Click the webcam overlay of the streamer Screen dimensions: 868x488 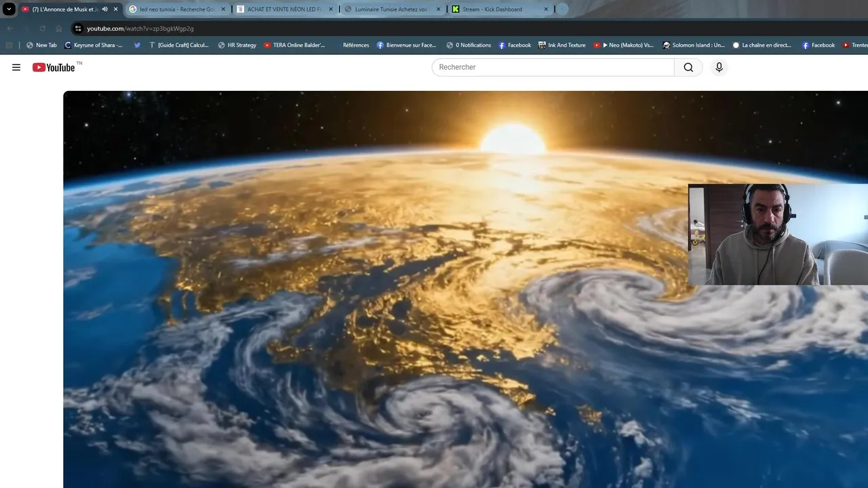coord(778,235)
